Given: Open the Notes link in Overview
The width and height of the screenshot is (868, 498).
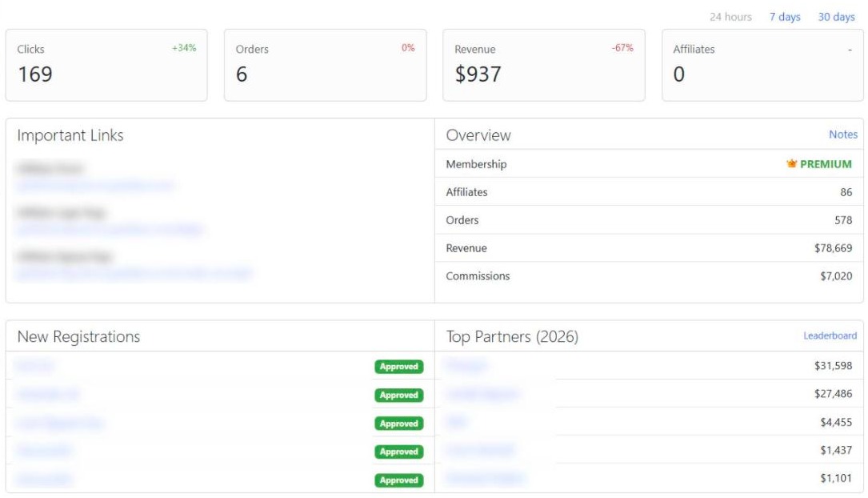Looking at the screenshot, I should coord(842,134).
